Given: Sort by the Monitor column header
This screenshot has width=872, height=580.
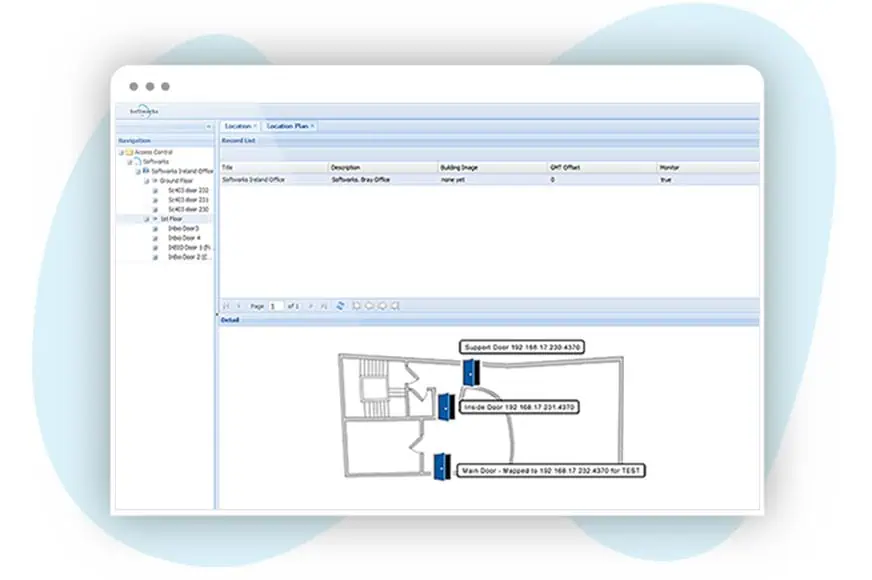Looking at the screenshot, I should 708,167.
